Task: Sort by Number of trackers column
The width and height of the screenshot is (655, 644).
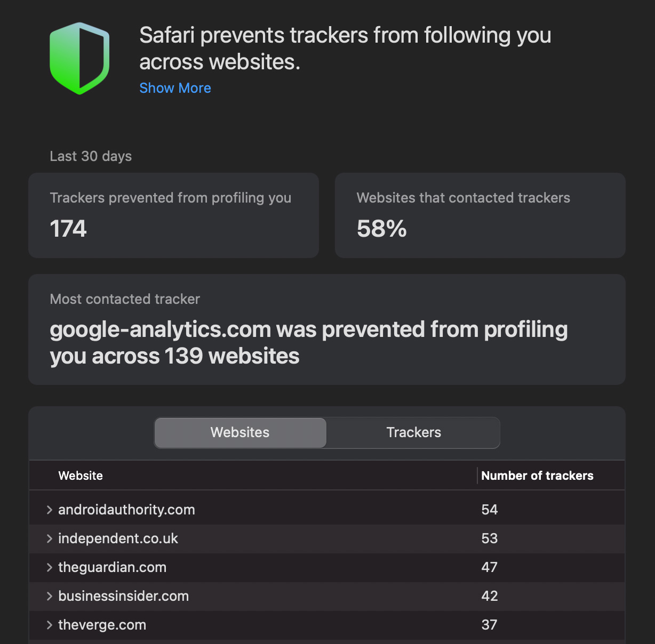Action: point(537,476)
